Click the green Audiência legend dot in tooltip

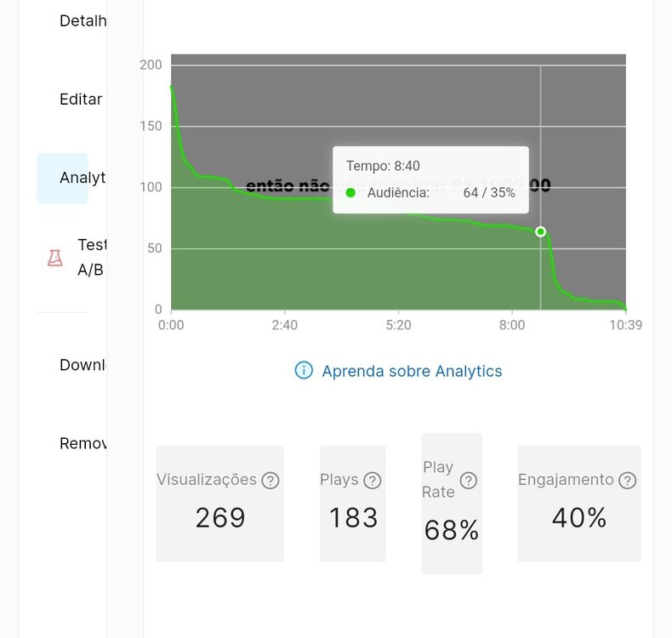[x=350, y=193]
